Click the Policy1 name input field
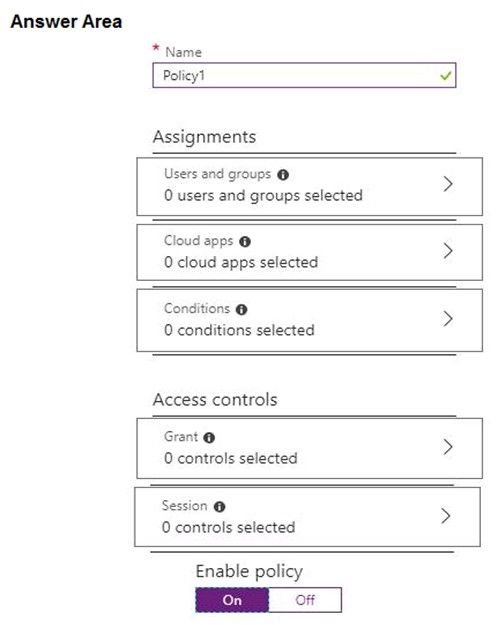Viewport: 498px width, 625px height. point(304,75)
